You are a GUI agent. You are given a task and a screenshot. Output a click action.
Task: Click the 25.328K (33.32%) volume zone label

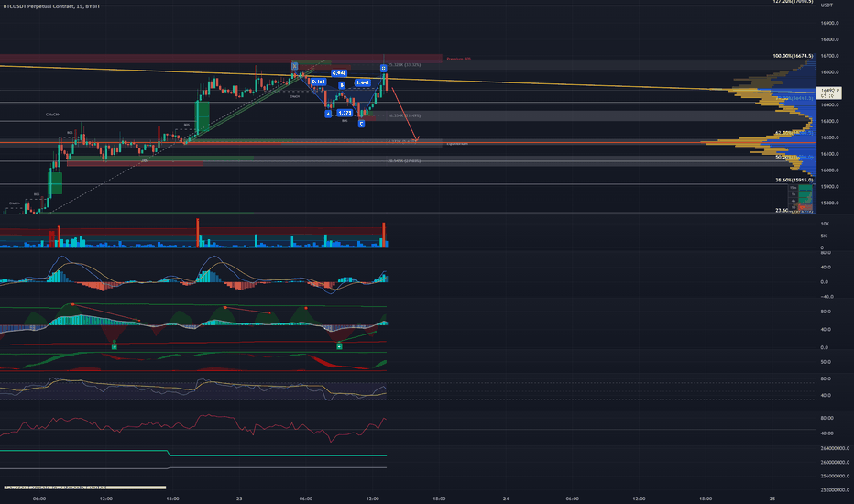tap(404, 65)
